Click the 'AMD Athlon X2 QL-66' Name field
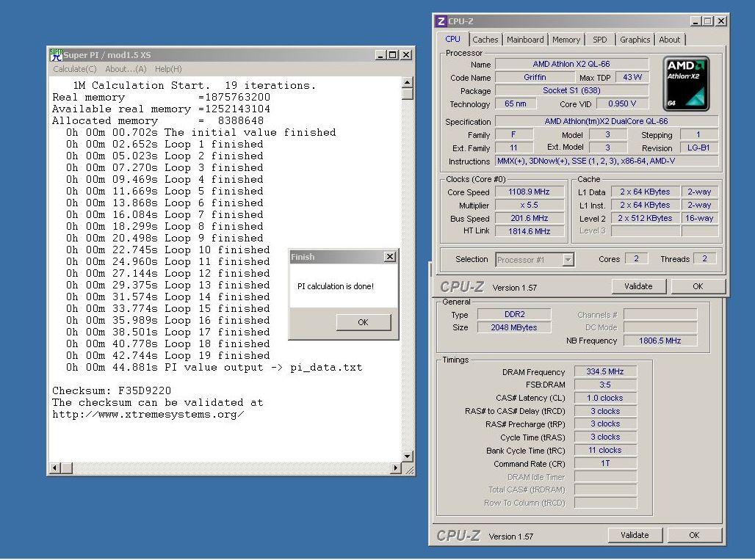The height and width of the screenshot is (560, 755). pyautogui.click(x=571, y=64)
